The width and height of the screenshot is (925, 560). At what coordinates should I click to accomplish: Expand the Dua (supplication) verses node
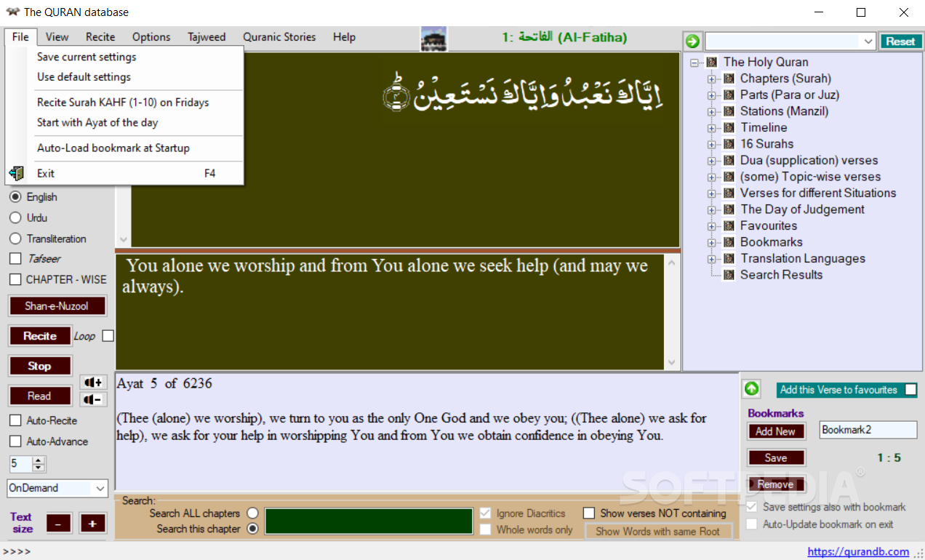[x=712, y=160]
